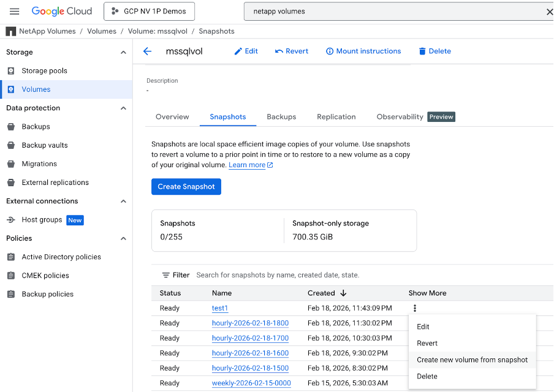Viewport: 554px width, 392px height.
Task: Open Mount instructions
Action: [x=363, y=51]
